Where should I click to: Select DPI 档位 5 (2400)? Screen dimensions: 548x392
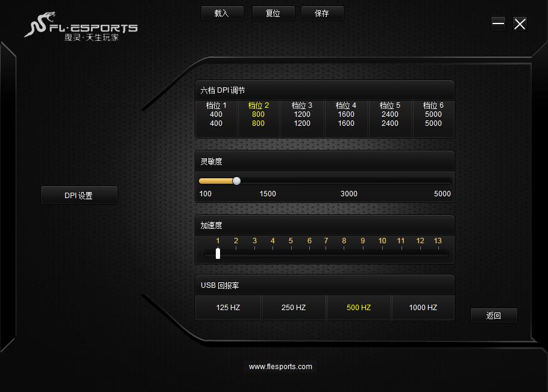click(390, 119)
